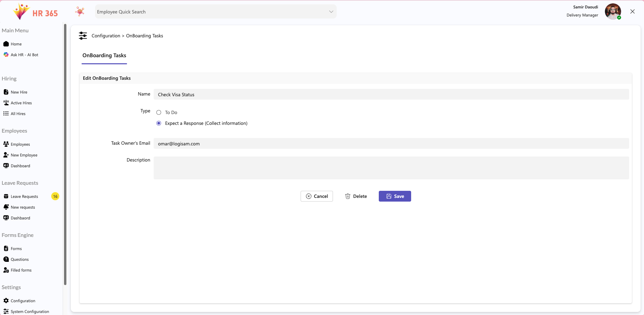The height and width of the screenshot is (315, 644).
Task: Open Configuration settings gear
Action: pos(23,301)
